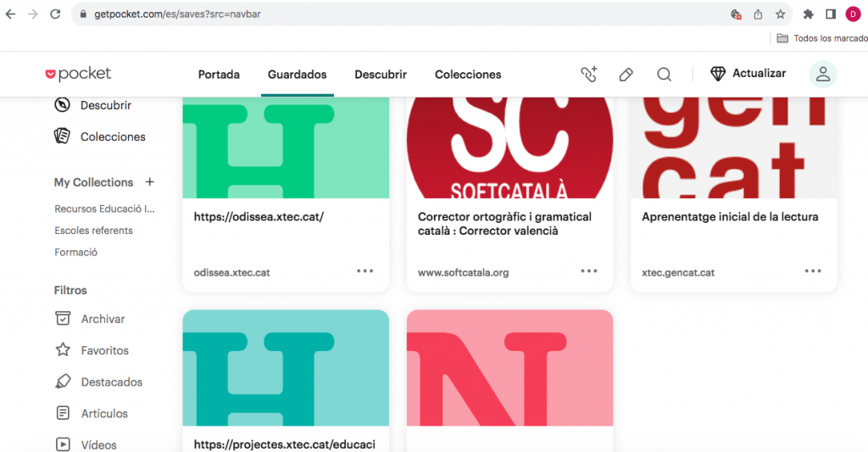Click the plus to add collection
868x452 pixels.
point(150,182)
